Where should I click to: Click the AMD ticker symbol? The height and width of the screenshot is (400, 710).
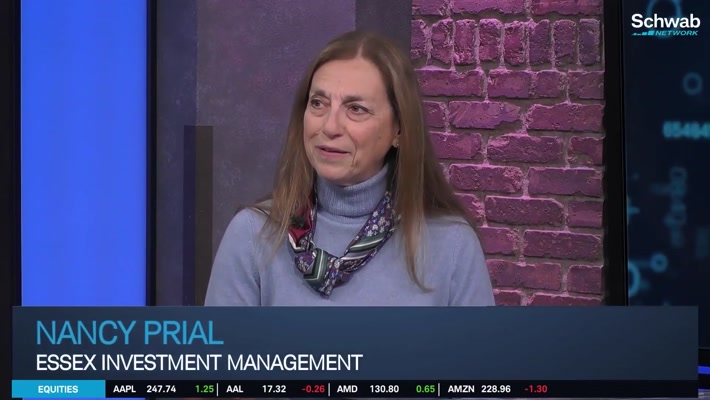347,389
